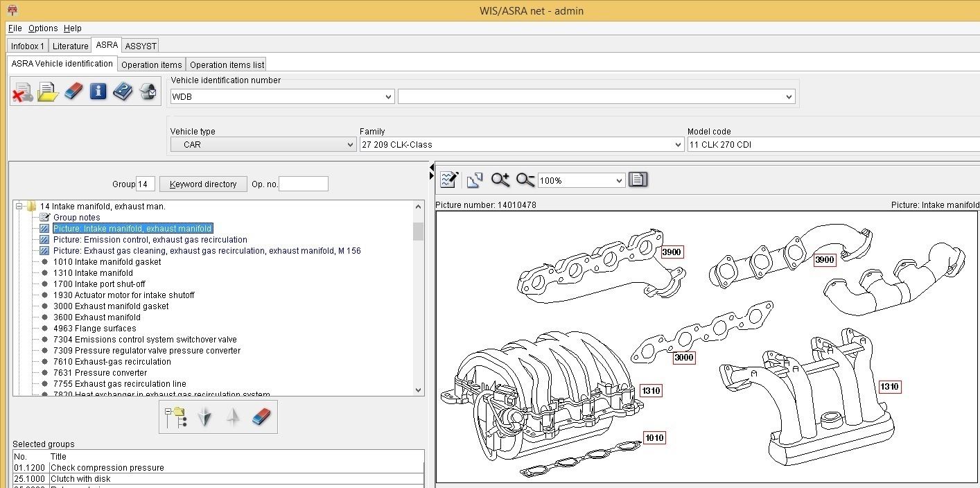Image resolution: width=980 pixels, height=488 pixels.
Task: Select 7755 Exhaust gas recirculation line
Action: [120, 384]
